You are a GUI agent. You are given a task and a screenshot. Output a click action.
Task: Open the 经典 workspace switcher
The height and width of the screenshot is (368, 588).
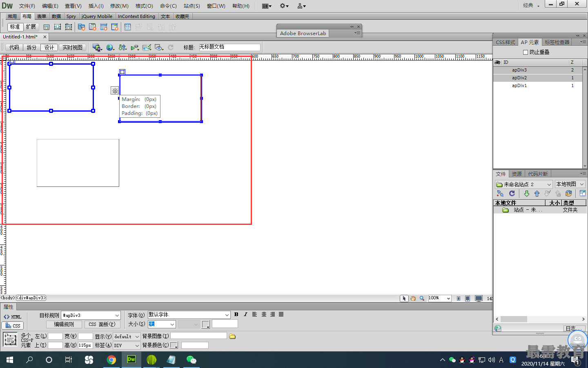point(531,5)
